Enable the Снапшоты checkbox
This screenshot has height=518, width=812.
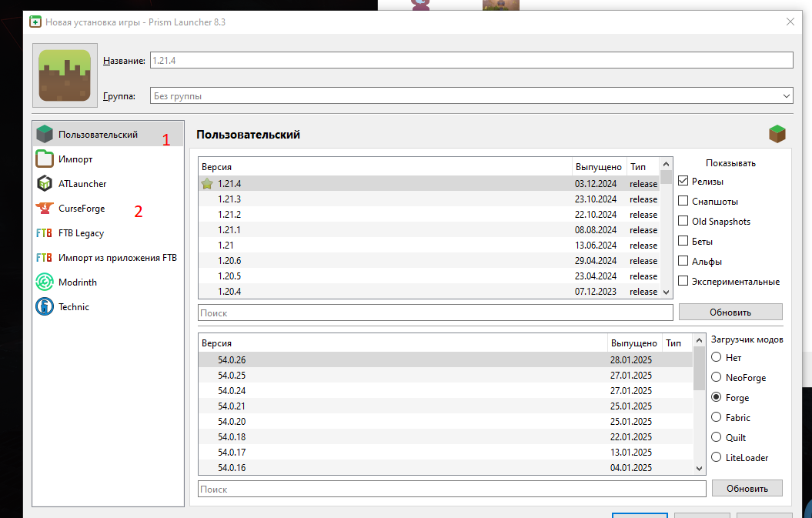[683, 202]
